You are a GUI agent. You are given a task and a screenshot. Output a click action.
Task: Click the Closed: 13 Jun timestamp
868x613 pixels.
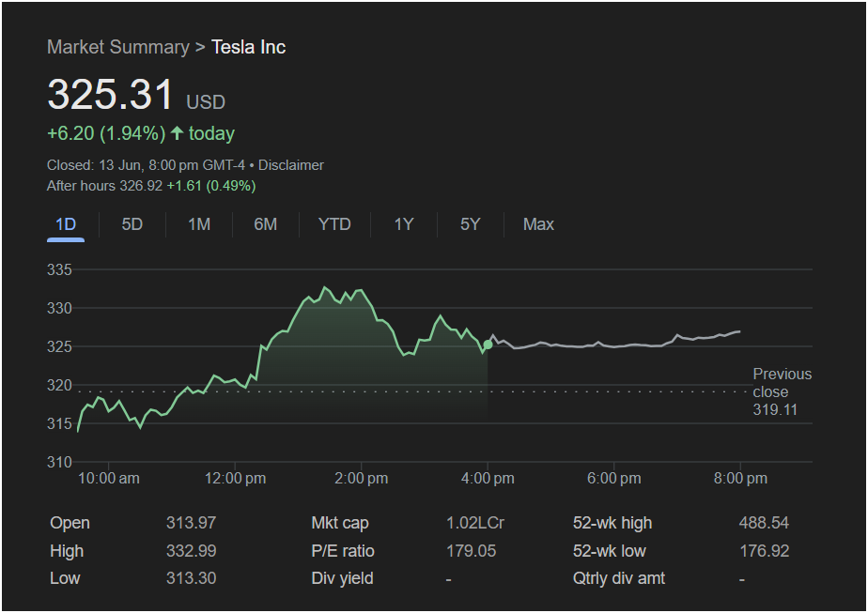tap(147, 165)
